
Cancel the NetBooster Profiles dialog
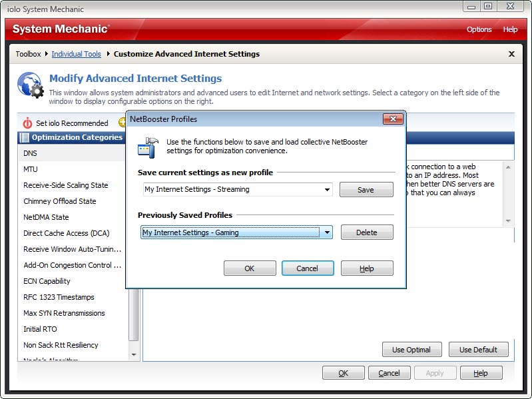(308, 268)
